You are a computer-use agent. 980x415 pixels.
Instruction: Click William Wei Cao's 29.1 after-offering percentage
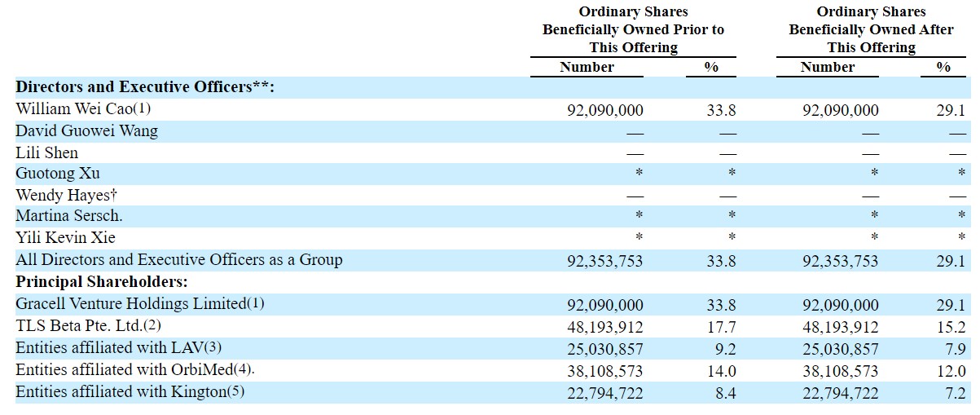pos(951,111)
